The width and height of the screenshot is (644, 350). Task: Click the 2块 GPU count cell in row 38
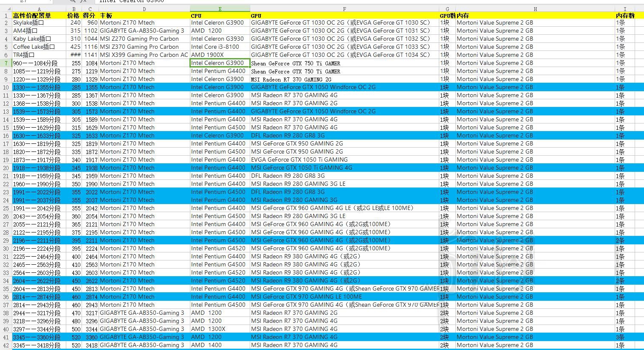click(x=447, y=313)
